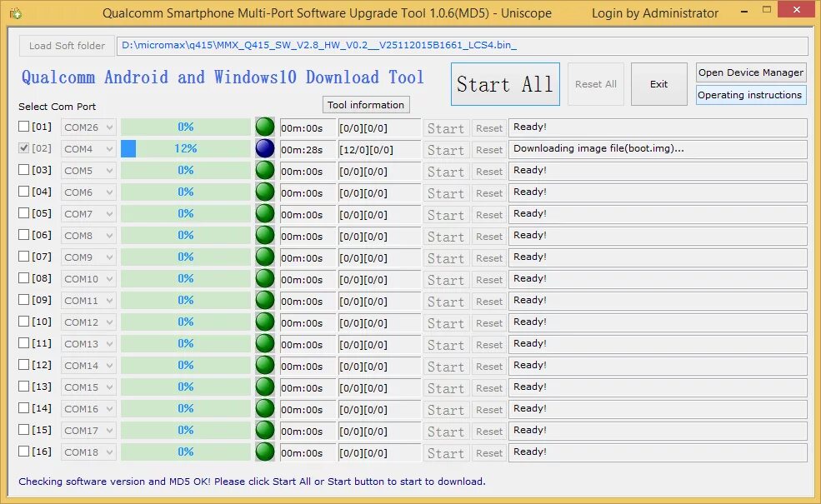Click the Ready! status of port 01

[x=658, y=127]
